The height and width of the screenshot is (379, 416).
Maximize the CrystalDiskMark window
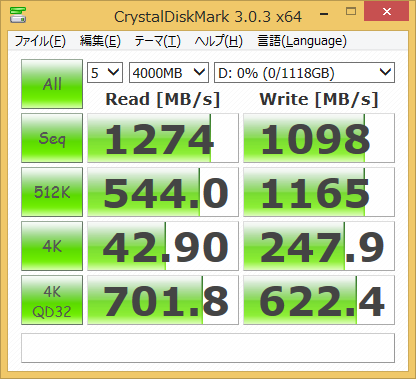(351, 12)
